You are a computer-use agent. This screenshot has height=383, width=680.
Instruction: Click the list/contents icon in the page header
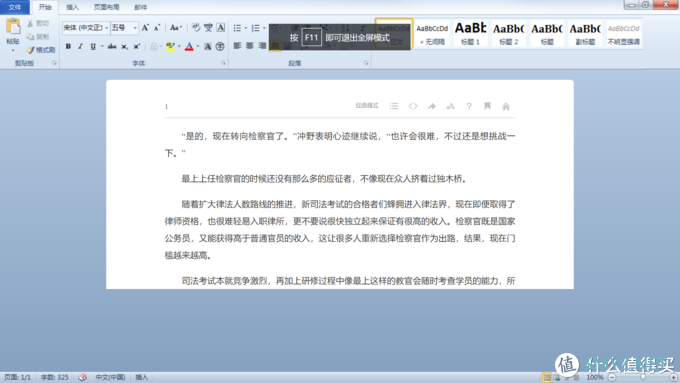pos(394,106)
